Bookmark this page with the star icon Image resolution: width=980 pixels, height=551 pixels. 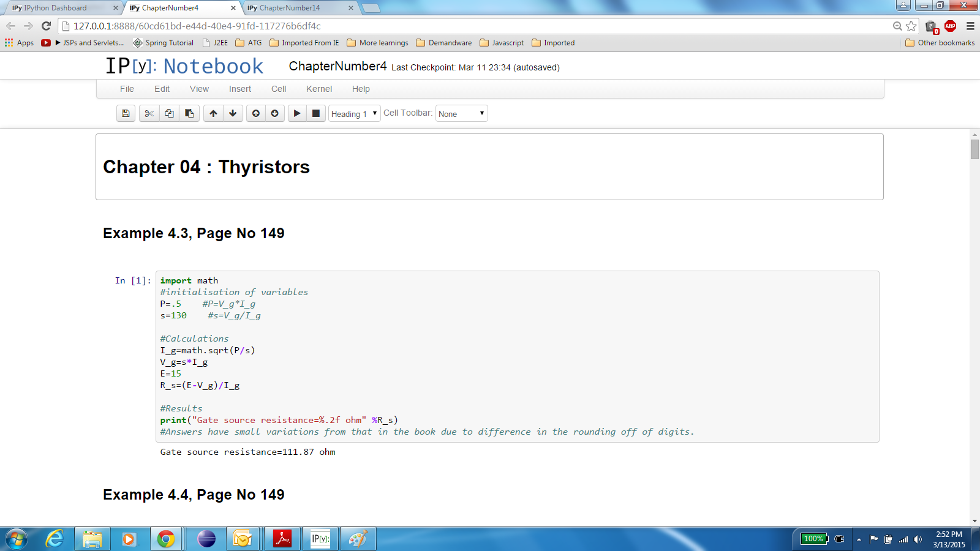tap(911, 26)
